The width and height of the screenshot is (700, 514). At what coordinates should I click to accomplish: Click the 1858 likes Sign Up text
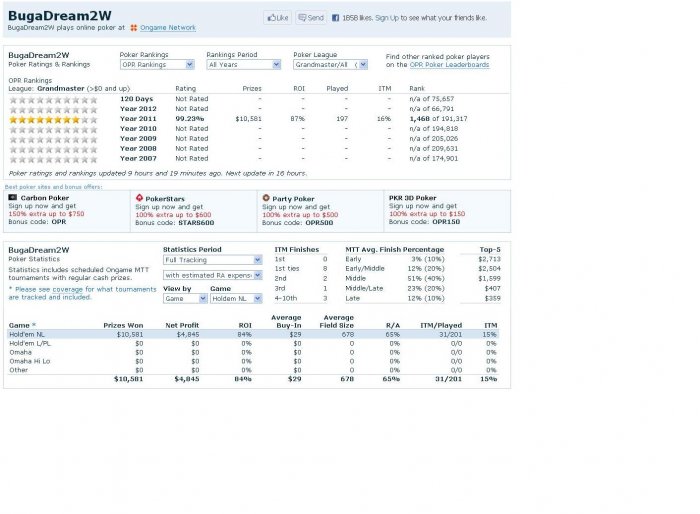pyautogui.click(x=414, y=18)
